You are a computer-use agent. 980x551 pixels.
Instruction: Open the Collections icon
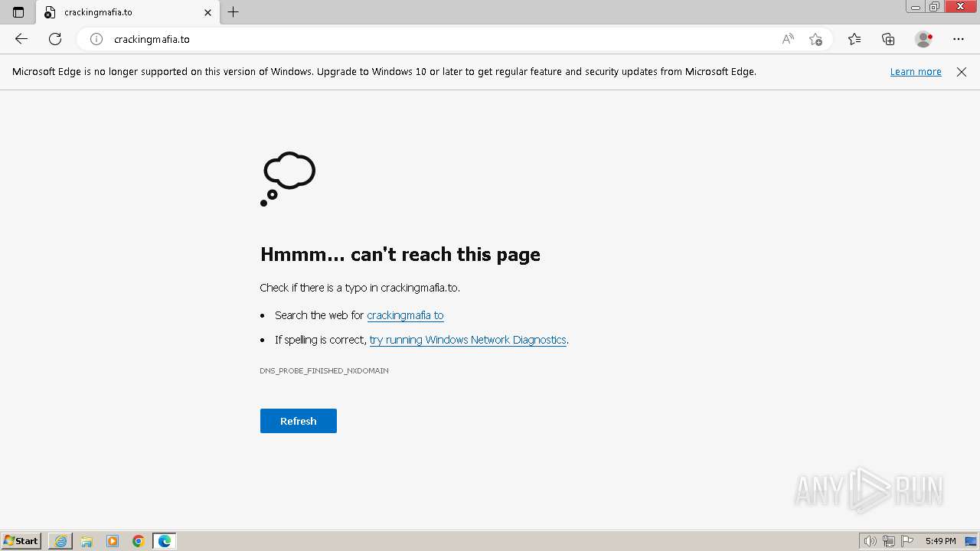point(888,39)
